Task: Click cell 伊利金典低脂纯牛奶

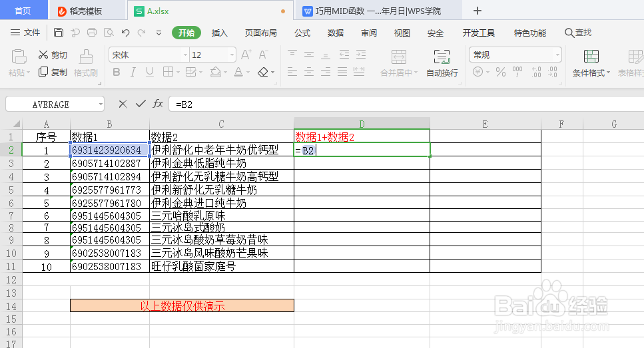Action: coord(222,163)
